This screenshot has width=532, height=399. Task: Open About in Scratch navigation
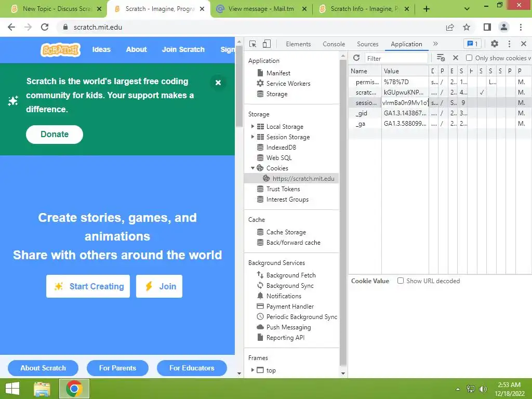pyautogui.click(x=137, y=49)
